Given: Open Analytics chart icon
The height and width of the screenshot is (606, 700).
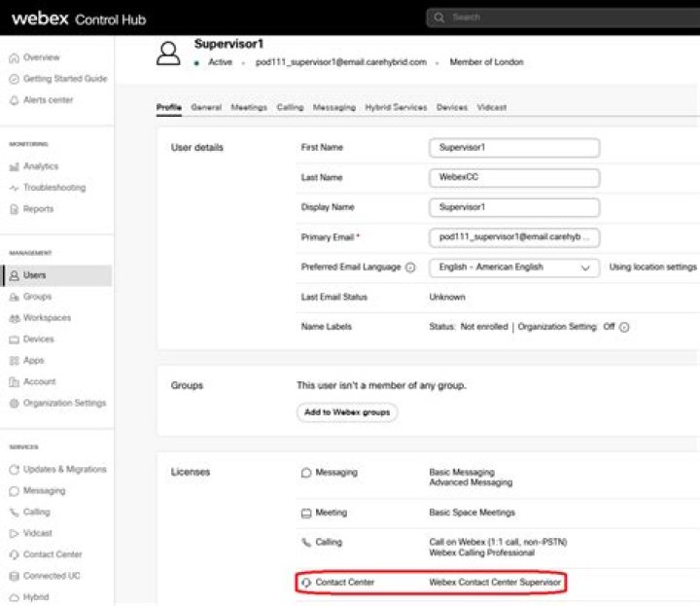Looking at the screenshot, I should pos(15,166).
